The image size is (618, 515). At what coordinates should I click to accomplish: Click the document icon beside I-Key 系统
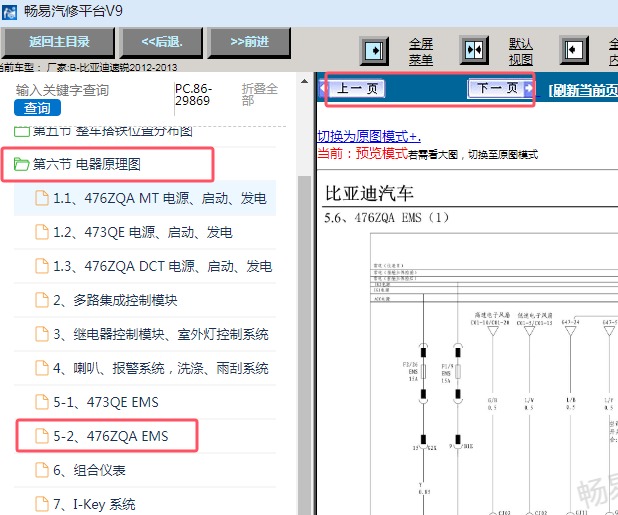[x=42, y=504]
